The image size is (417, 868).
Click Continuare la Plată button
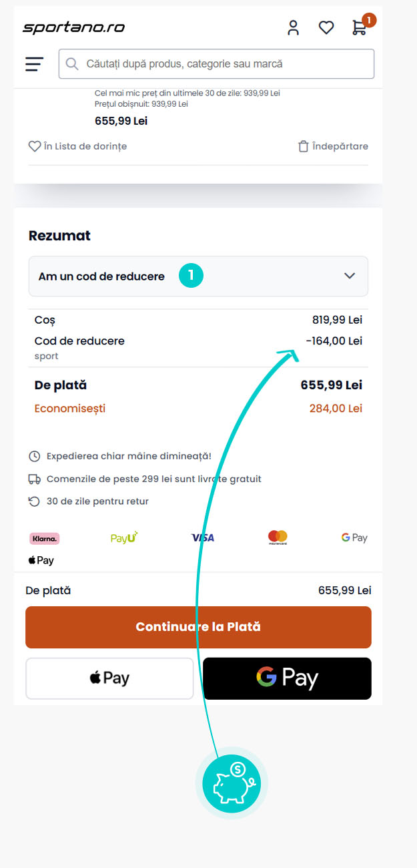click(x=198, y=627)
